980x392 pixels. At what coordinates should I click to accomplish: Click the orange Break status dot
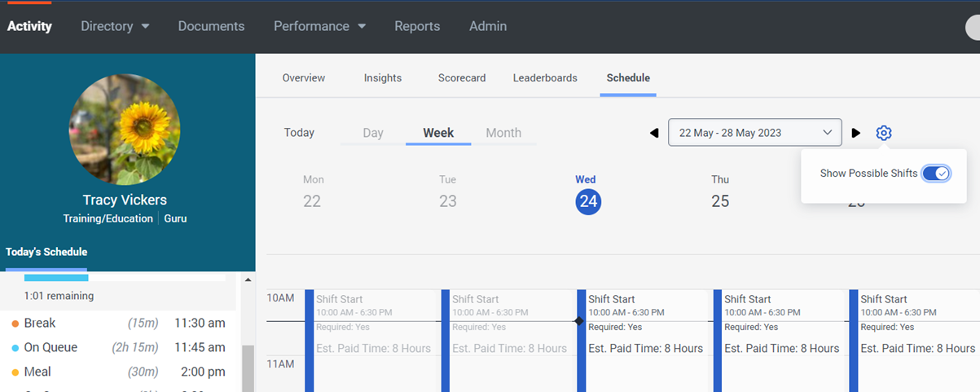pyautogui.click(x=15, y=324)
